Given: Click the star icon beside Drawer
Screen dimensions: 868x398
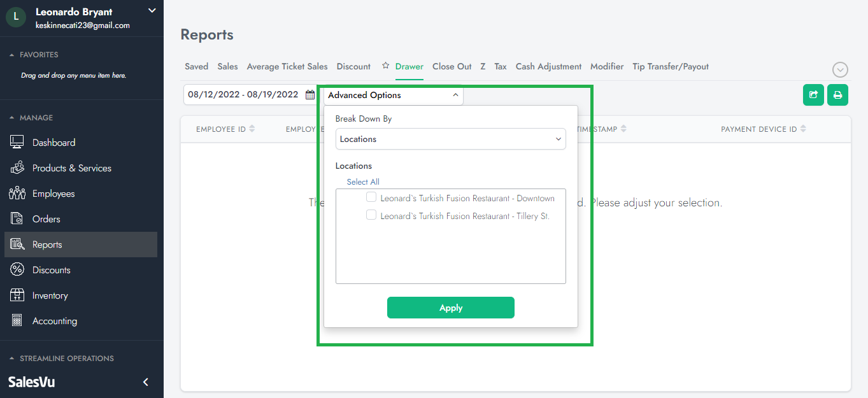Looking at the screenshot, I should tap(385, 66).
